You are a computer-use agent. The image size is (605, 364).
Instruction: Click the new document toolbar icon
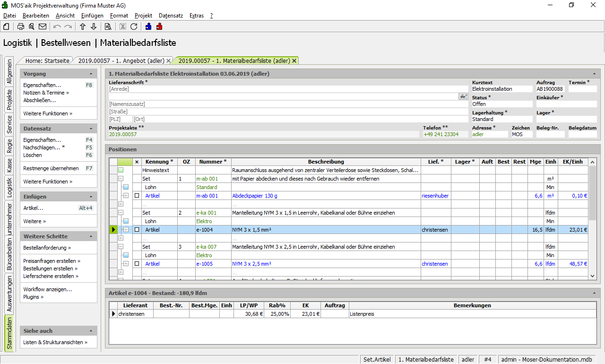(6, 26)
